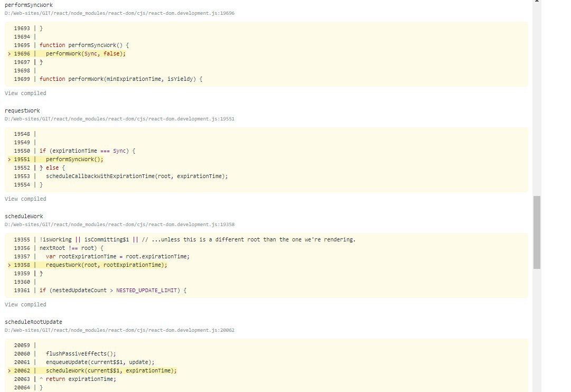Click line 19550 if expirationTime === Sync
571x392 pixels.
tap(87, 151)
